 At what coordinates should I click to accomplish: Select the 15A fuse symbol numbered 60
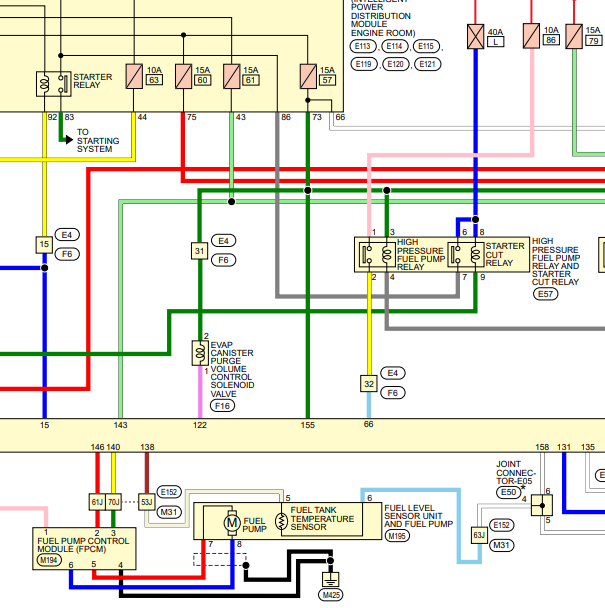tap(183, 76)
